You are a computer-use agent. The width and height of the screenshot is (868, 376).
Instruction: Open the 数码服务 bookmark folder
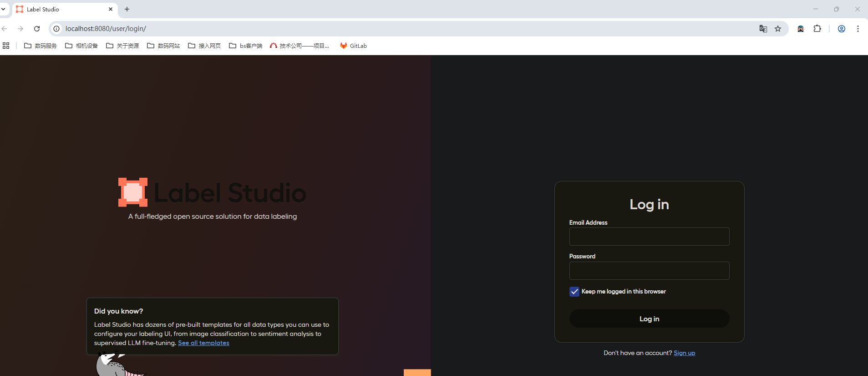(41, 46)
